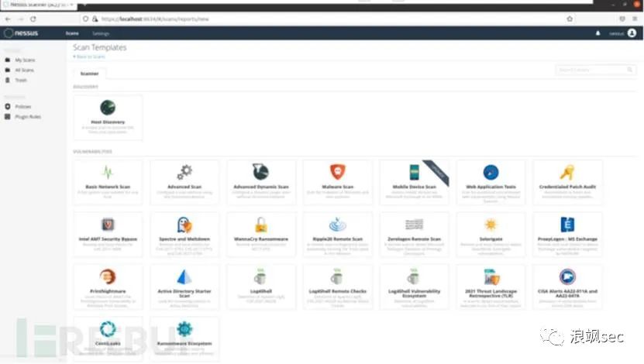This screenshot has height=364, width=644.
Task: Focus the Search Library input field
Action: tap(596, 70)
